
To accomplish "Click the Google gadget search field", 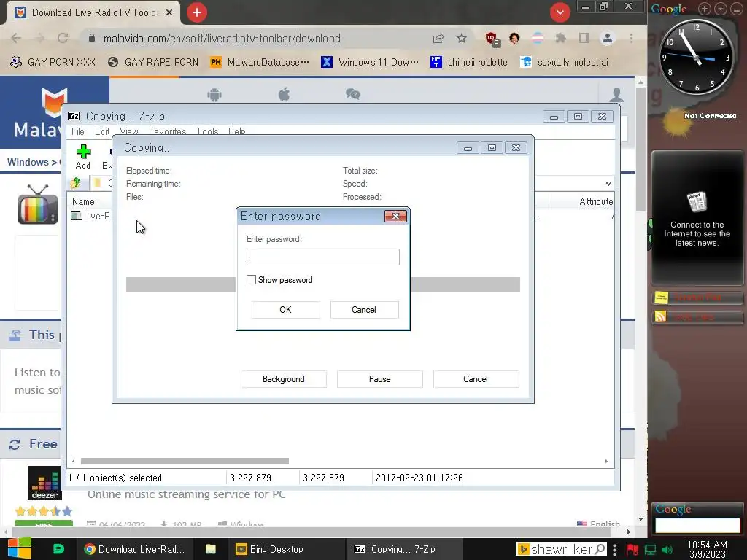I will point(697,525).
